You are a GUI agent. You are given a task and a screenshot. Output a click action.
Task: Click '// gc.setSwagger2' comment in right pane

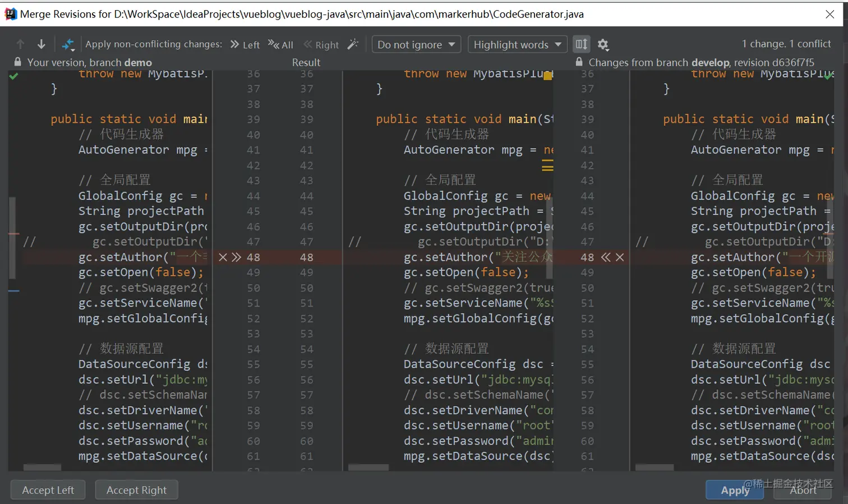pyautogui.click(x=762, y=288)
